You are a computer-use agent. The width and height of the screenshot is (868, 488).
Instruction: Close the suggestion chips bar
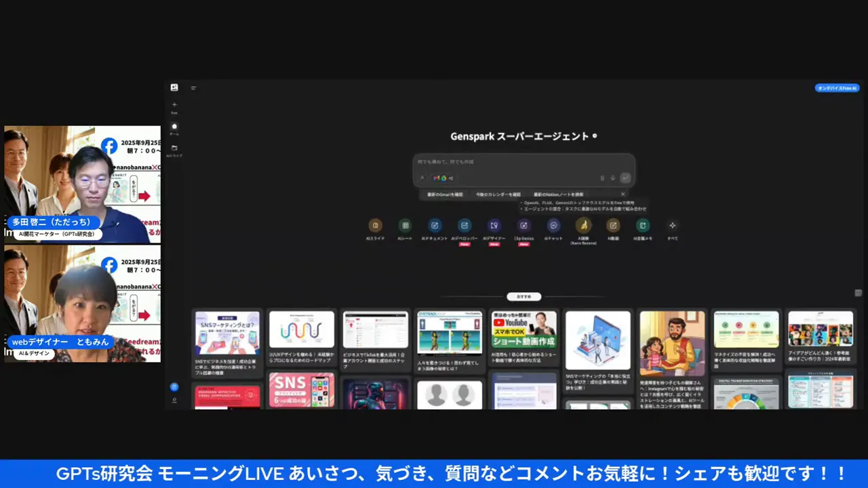[x=623, y=195]
